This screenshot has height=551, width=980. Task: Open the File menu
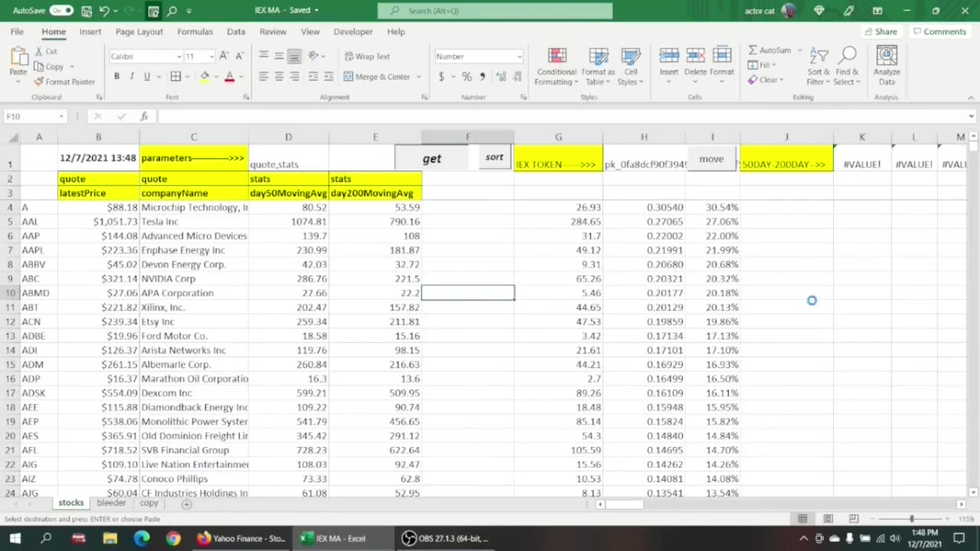(17, 31)
